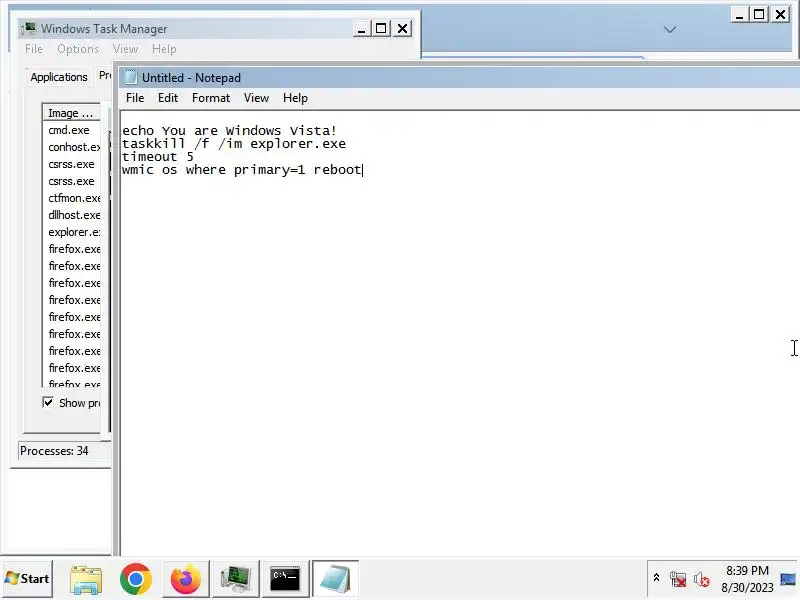Click the muted volume tray icon
Screen dimensions: 800x600
click(x=702, y=579)
